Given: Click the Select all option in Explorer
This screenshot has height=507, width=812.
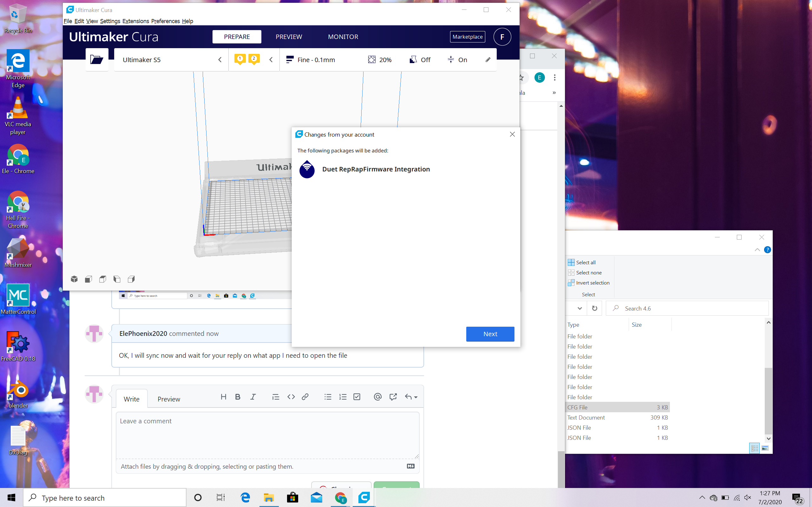Looking at the screenshot, I should 585,262.
